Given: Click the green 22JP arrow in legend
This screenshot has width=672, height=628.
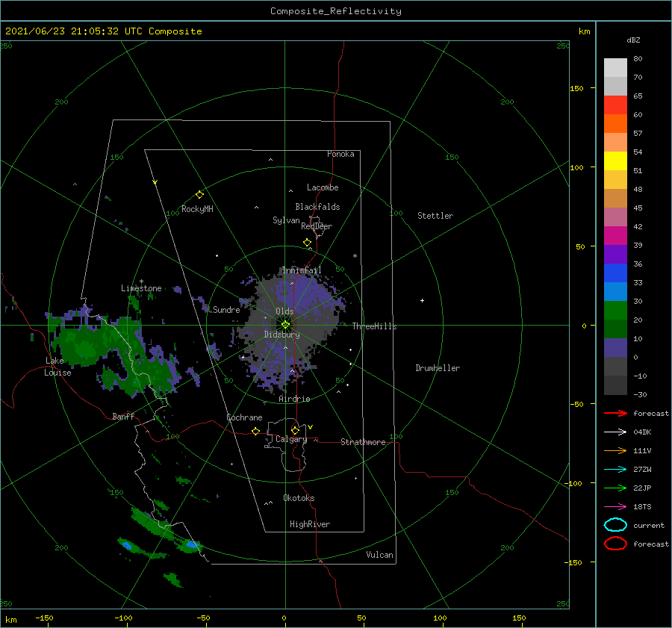Looking at the screenshot, I should 616,488.
